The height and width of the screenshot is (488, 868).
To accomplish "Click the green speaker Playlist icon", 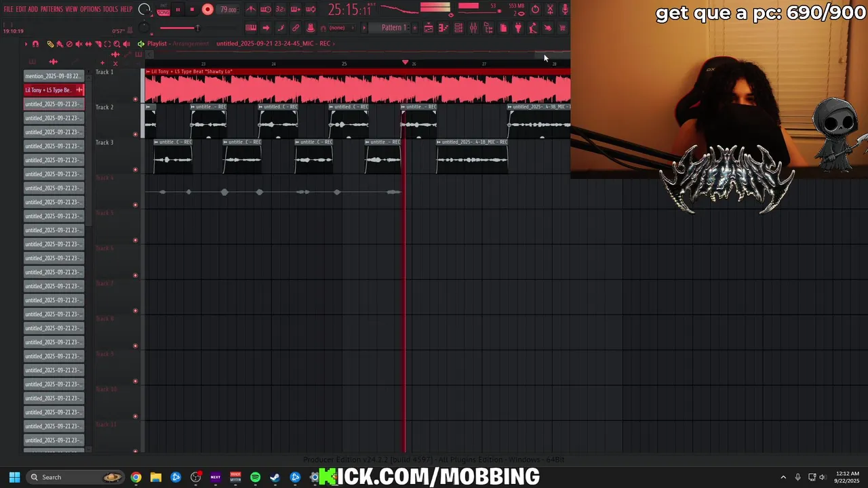I will point(141,44).
